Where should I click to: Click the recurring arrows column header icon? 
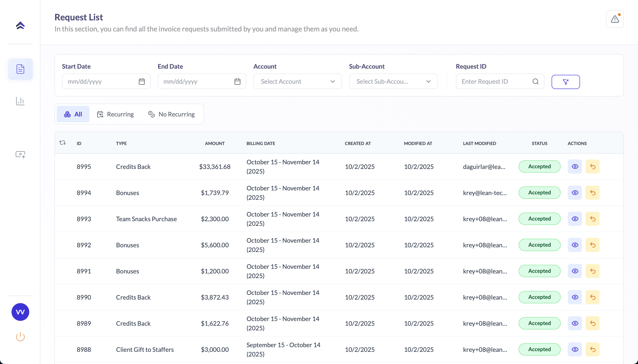click(x=62, y=143)
